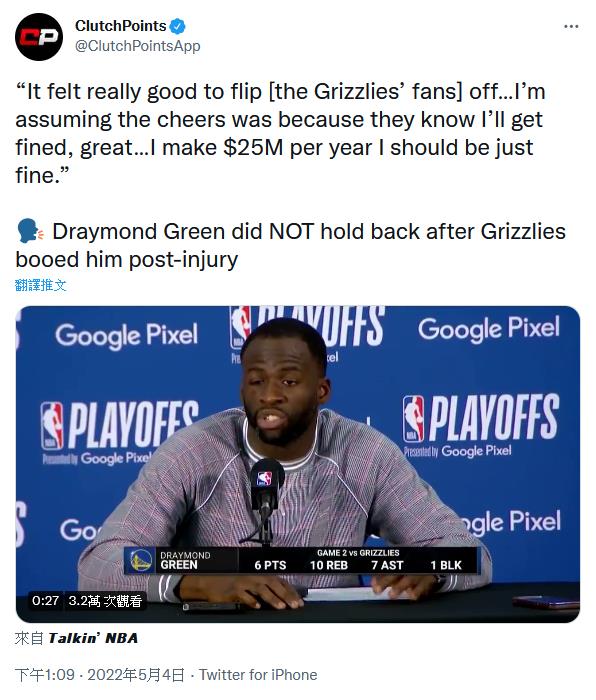The height and width of the screenshot is (700, 596).
Task: Click the 0:27 video duration badge
Action: click(45, 601)
